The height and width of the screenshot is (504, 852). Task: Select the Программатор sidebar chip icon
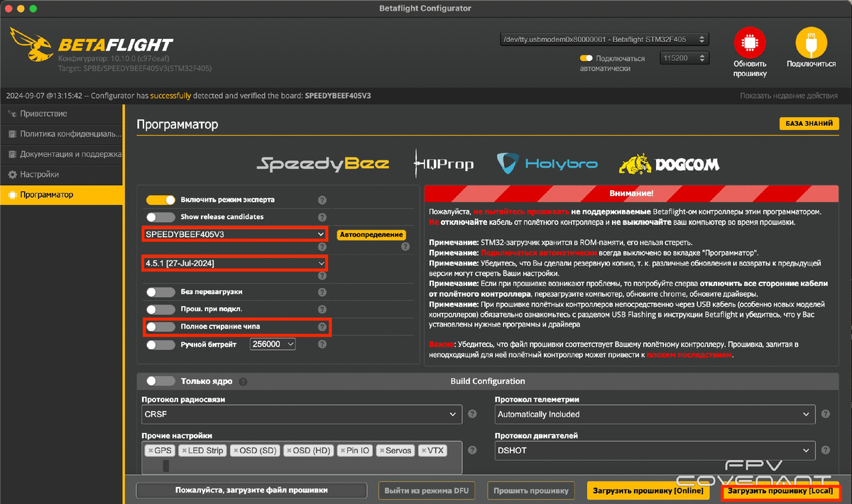point(13,195)
